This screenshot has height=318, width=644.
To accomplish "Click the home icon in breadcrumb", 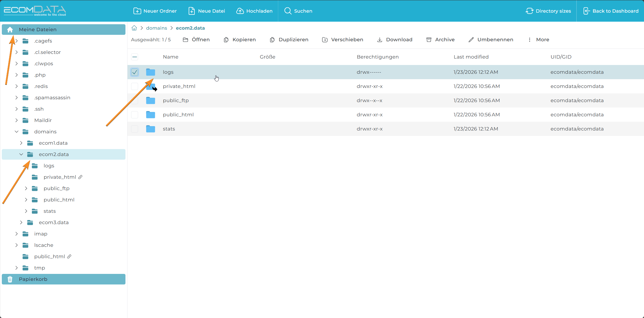I will tap(134, 28).
